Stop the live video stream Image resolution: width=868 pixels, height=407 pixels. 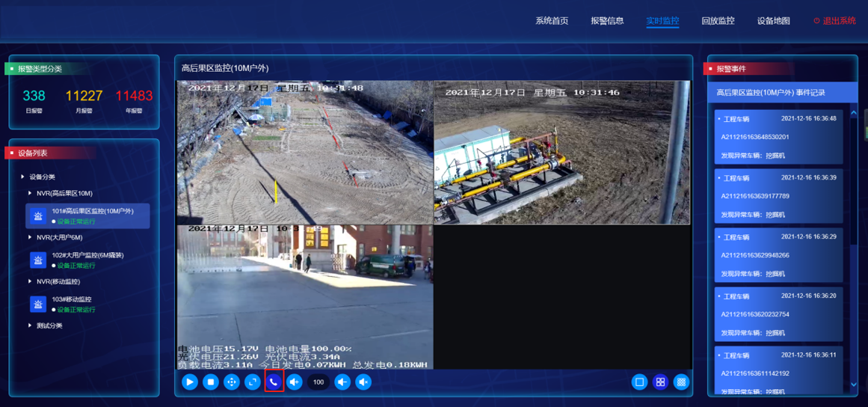(x=211, y=382)
